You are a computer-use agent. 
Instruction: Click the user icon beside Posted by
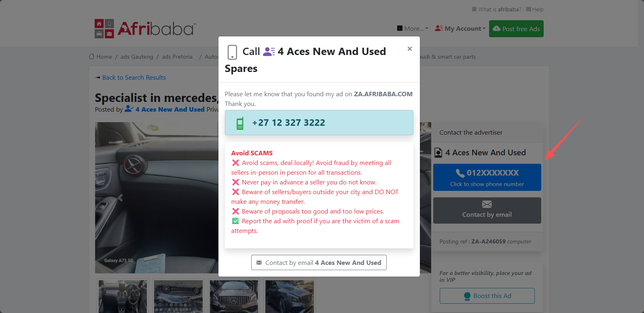(x=129, y=109)
